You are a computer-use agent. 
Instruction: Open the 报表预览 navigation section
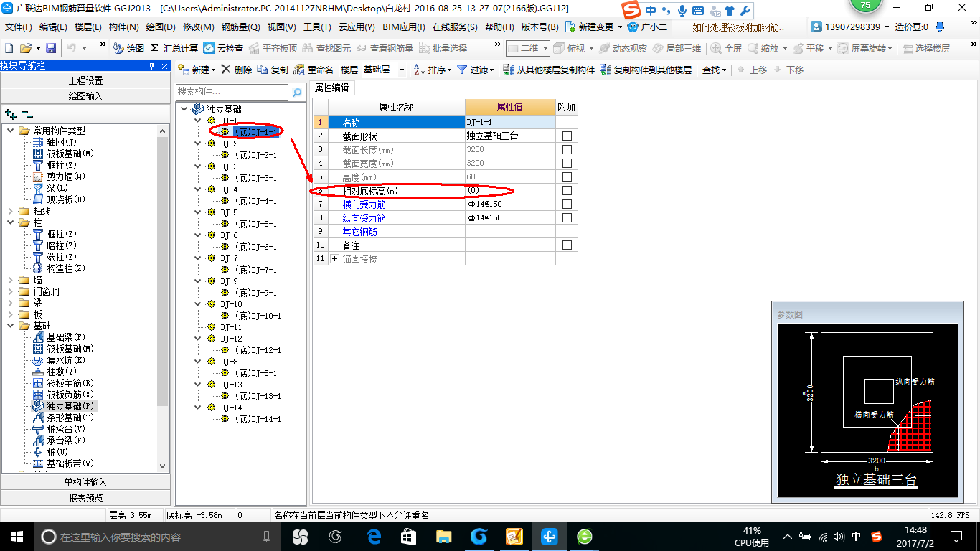[x=85, y=498]
